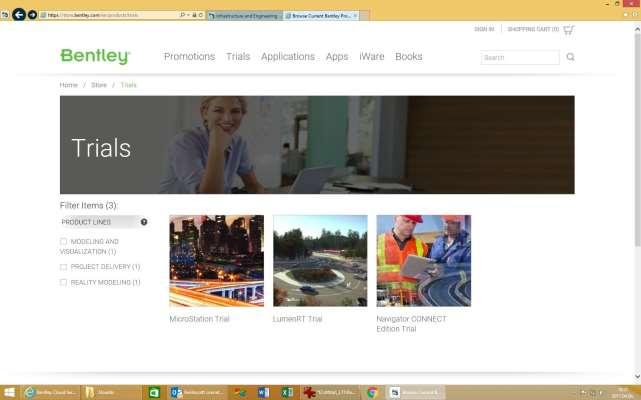Open the file explorer taskbar item
The height and width of the screenshot is (400, 641).
click(110, 393)
